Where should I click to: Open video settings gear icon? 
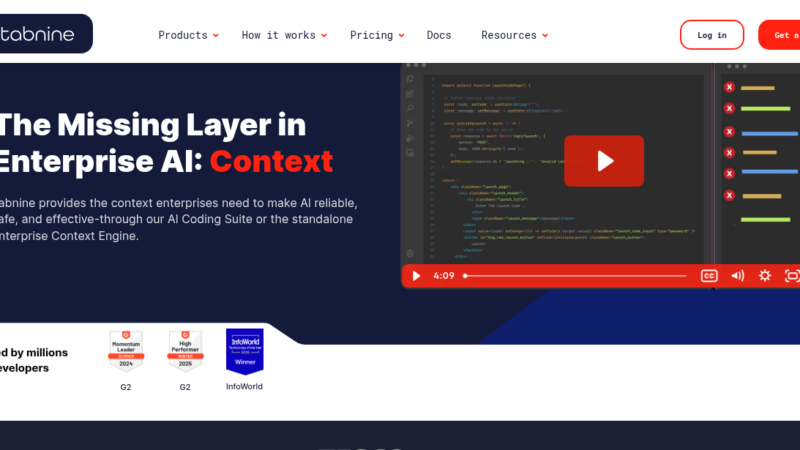765,276
